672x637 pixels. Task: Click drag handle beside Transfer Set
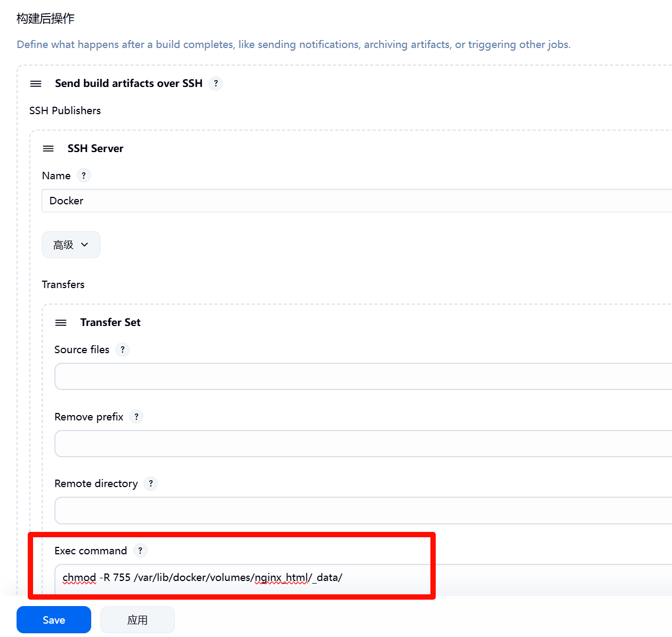(x=61, y=323)
